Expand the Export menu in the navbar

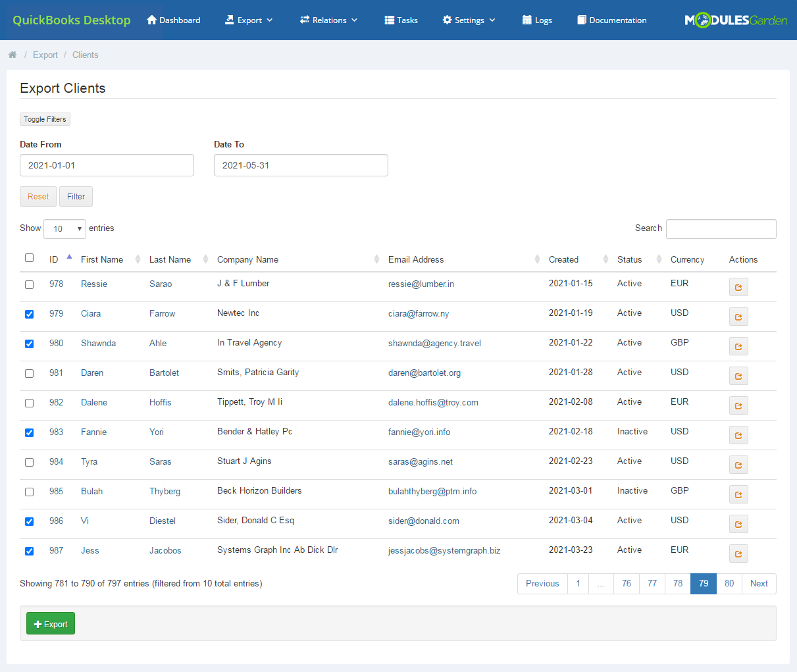tap(249, 20)
